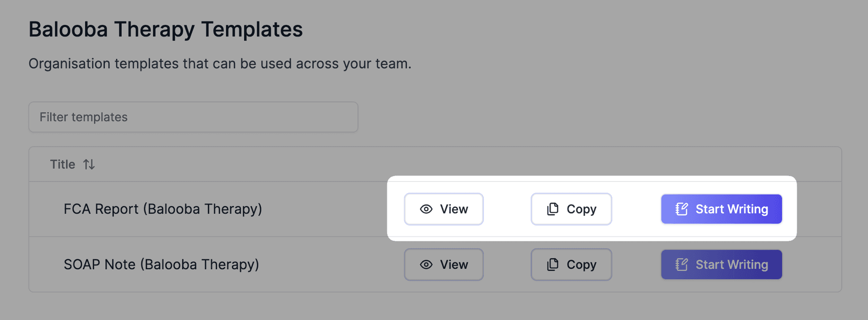The height and width of the screenshot is (320, 868).
Task: Click the copy-pages icon in FCA Report's Copy button
Action: pos(552,209)
